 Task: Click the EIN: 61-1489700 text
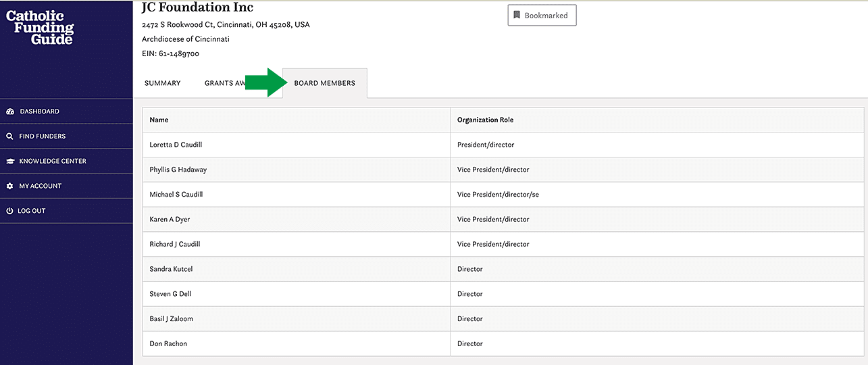pyautogui.click(x=170, y=53)
